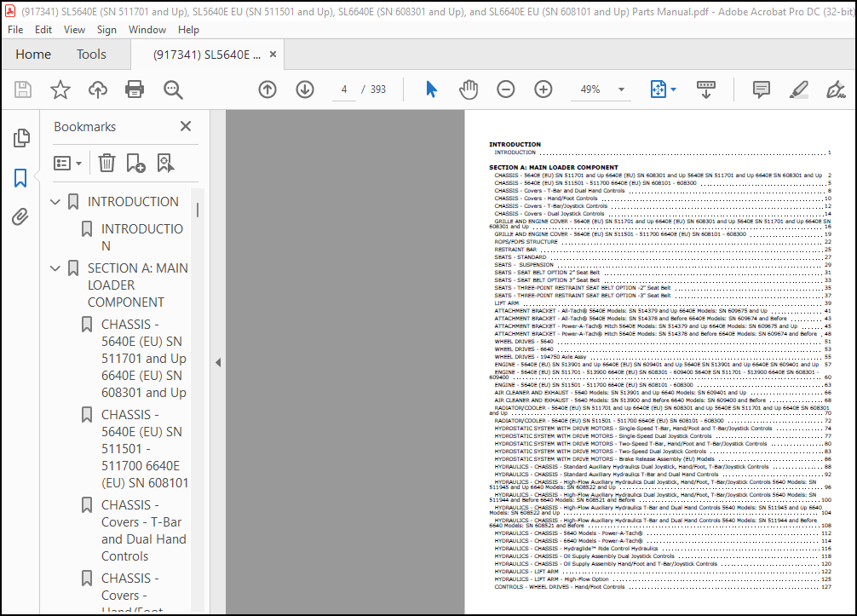This screenshot has height=616, width=857.
Task: Open Page Thumbnails panel
Action: [20, 138]
